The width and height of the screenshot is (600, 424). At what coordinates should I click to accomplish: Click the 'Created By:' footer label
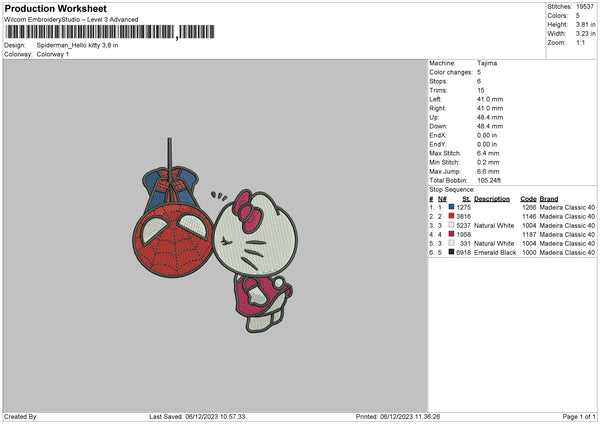pos(21,416)
